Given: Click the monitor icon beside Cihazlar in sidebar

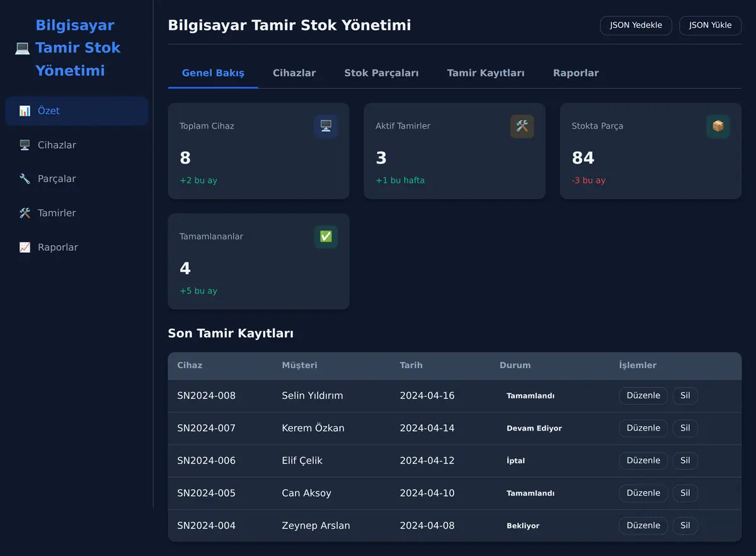Looking at the screenshot, I should [x=25, y=145].
